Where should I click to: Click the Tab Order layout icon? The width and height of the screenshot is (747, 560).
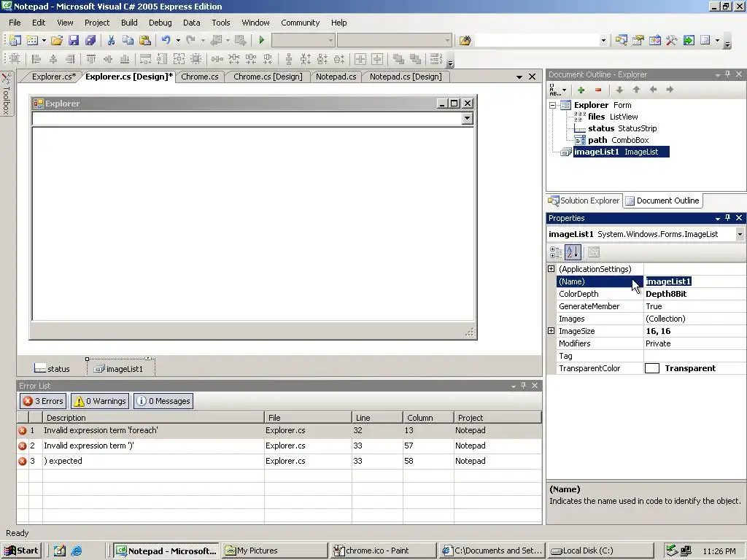click(x=436, y=59)
